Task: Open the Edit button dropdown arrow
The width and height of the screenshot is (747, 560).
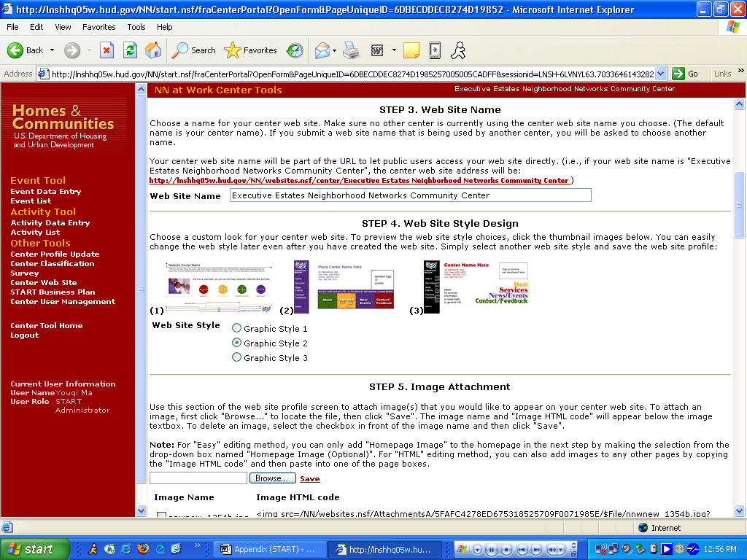Action: 394,50
